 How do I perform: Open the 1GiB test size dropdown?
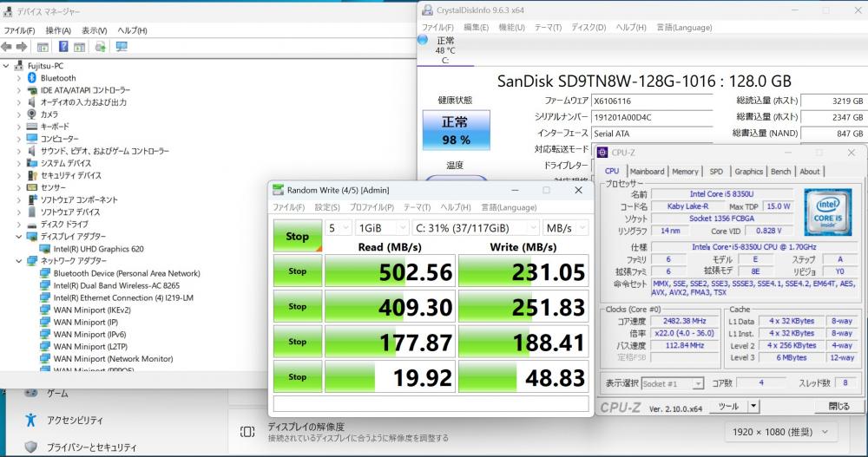[x=382, y=228]
